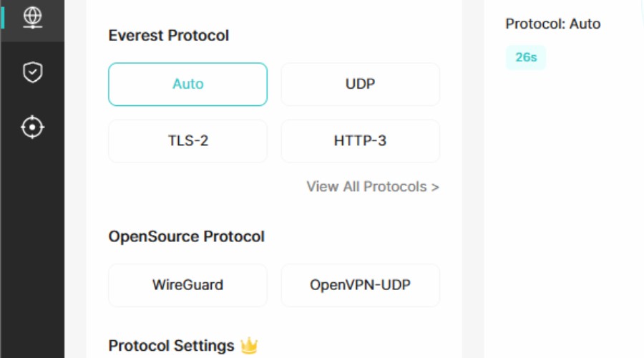The image size is (644, 358).
Task: Click the Everest Protocol heading
Action: point(169,36)
